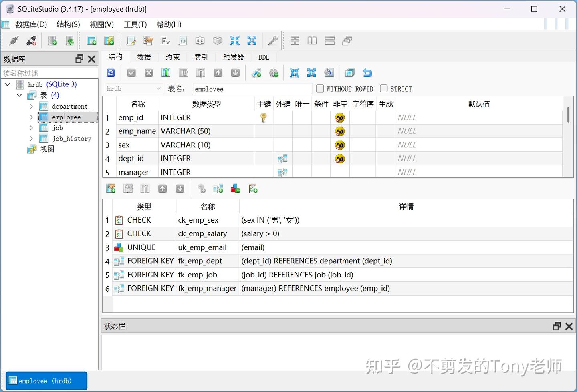Refresh the table structure view
577x392 pixels.
[111, 72]
